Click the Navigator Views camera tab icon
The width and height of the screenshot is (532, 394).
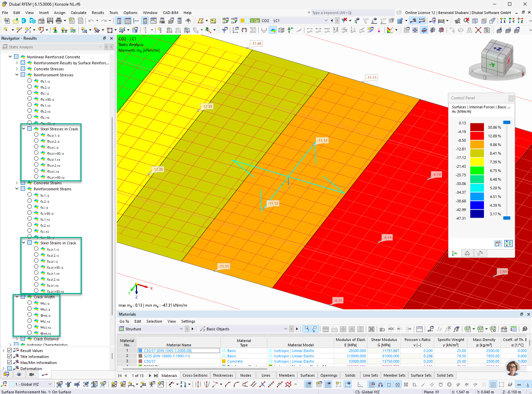[32, 374]
